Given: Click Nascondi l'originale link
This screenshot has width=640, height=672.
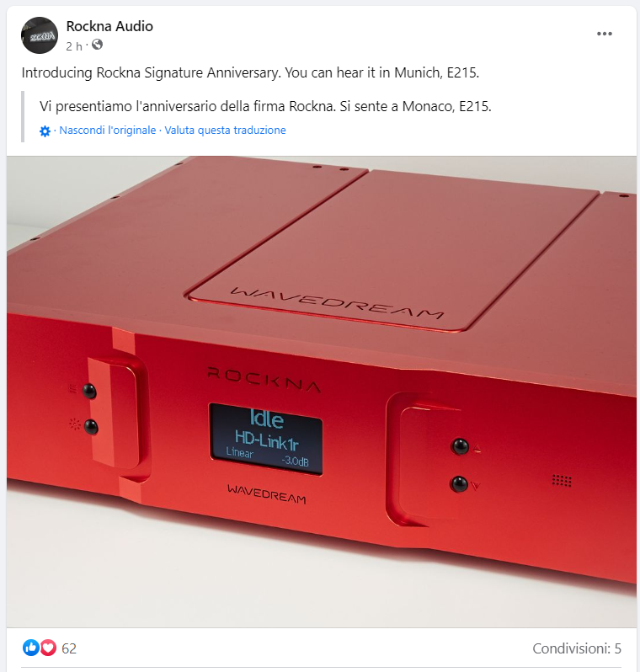Looking at the screenshot, I should point(108,131).
